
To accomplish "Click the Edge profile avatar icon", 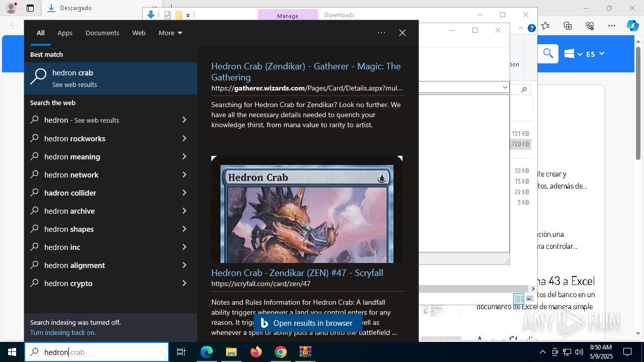I will coord(11,8).
